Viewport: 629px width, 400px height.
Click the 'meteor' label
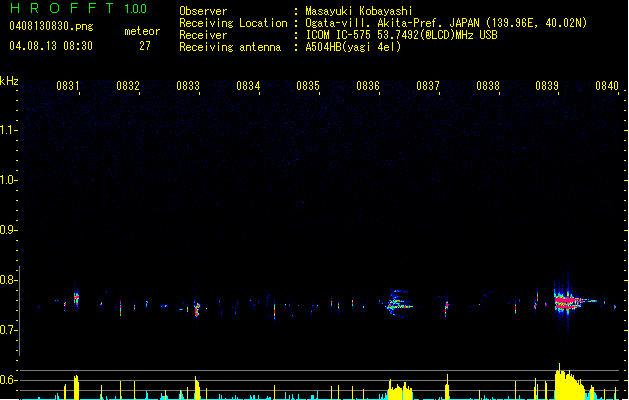point(142,31)
